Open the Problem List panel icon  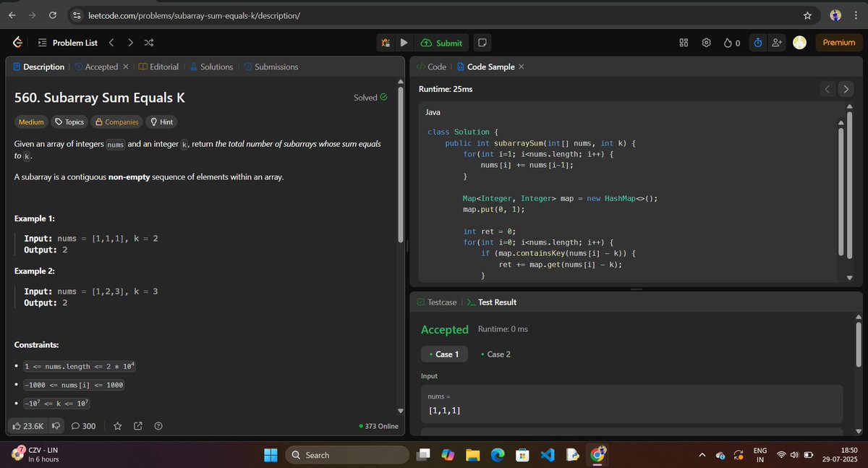[42, 42]
